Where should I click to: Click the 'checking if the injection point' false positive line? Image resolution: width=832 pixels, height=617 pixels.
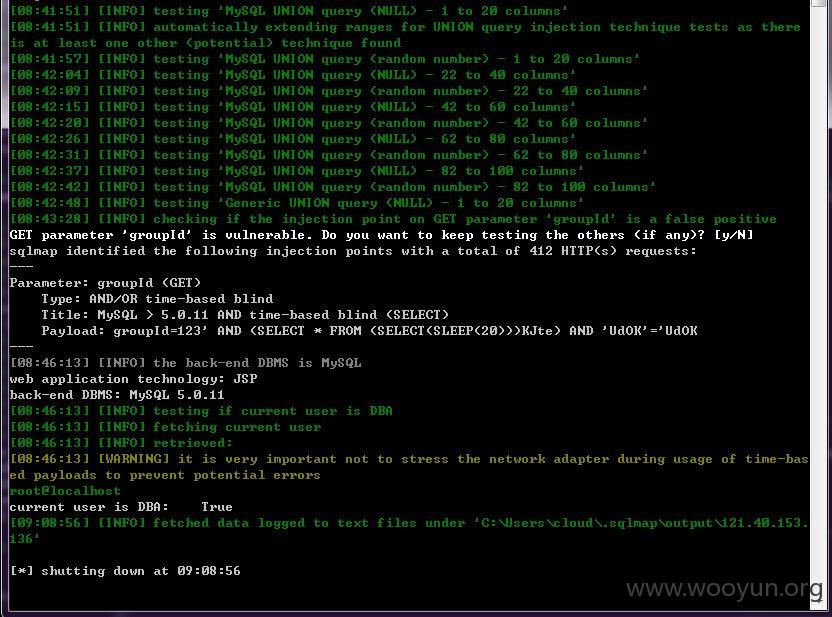[x=393, y=219]
